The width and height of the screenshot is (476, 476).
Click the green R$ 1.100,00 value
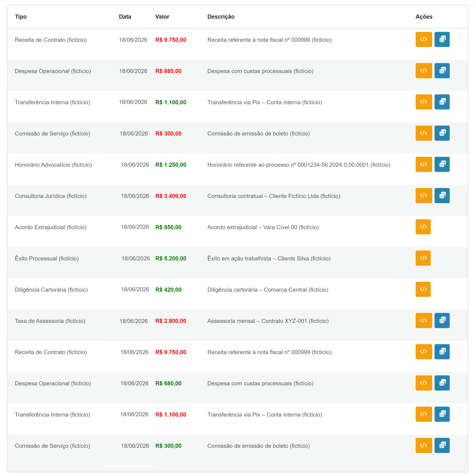pyautogui.click(x=171, y=102)
